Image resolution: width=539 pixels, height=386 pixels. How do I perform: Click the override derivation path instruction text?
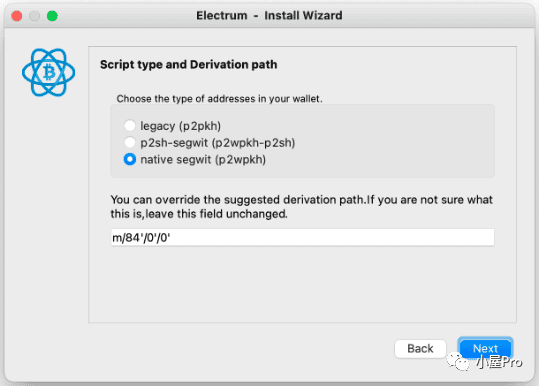click(x=301, y=207)
